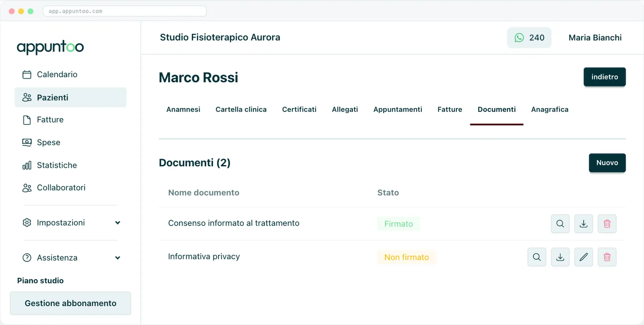Preview the Informativa privacy document
644x325 pixels.
[x=537, y=257]
